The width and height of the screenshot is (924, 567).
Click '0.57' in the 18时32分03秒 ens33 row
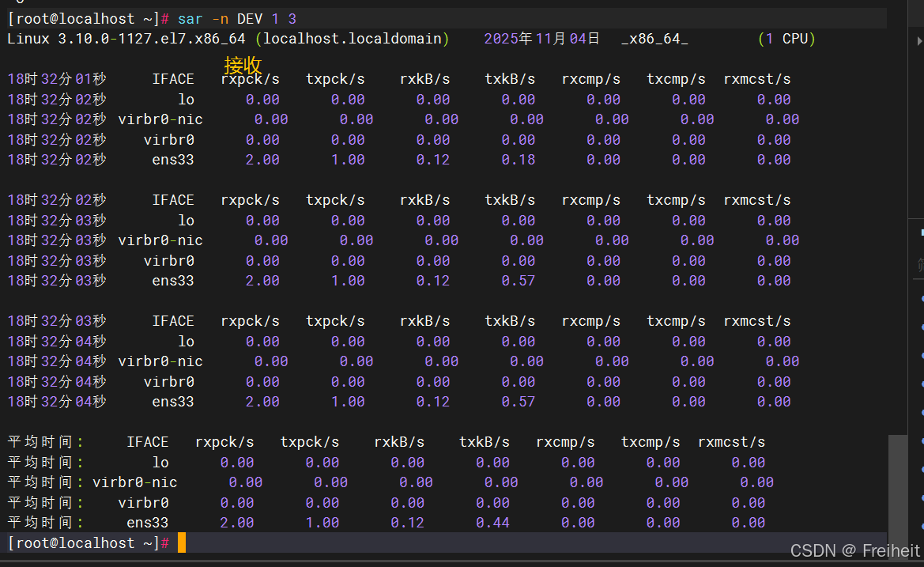[519, 281]
